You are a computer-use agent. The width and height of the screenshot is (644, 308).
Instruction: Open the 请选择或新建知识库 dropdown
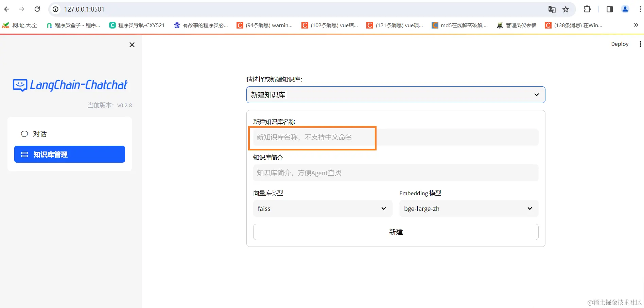[x=395, y=95]
